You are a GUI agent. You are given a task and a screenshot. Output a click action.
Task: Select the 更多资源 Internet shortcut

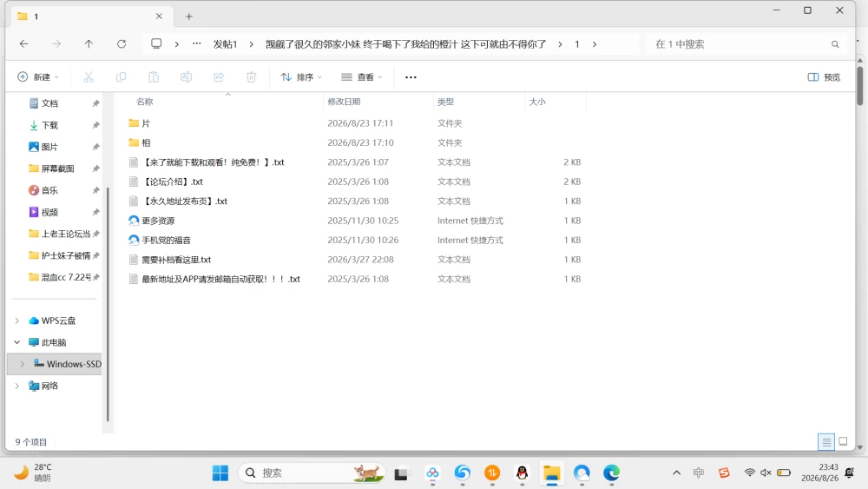pyautogui.click(x=158, y=221)
